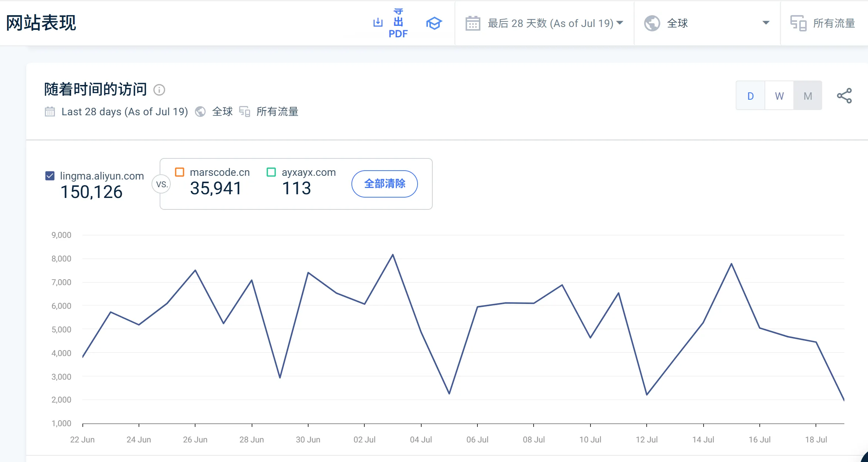
Task: Click the devices icon next to 所有流量
Action: click(798, 23)
